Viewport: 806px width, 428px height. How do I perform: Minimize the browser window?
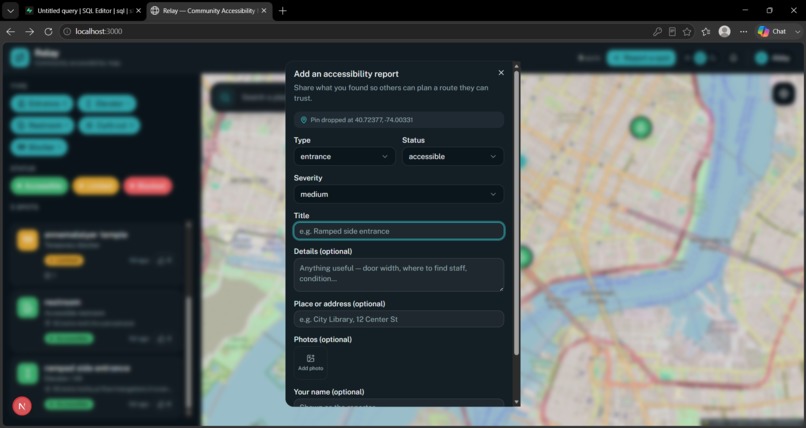point(746,10)
